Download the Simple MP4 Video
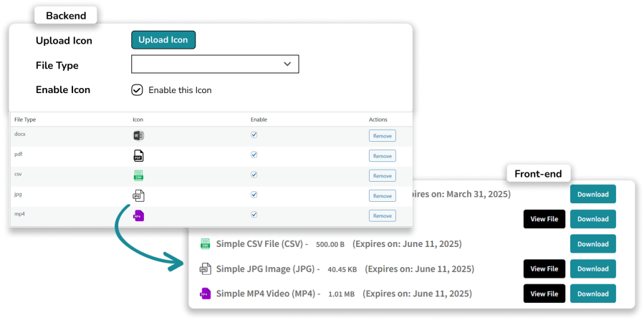Screen dimensions: 644x320 [x=592, y=294]
